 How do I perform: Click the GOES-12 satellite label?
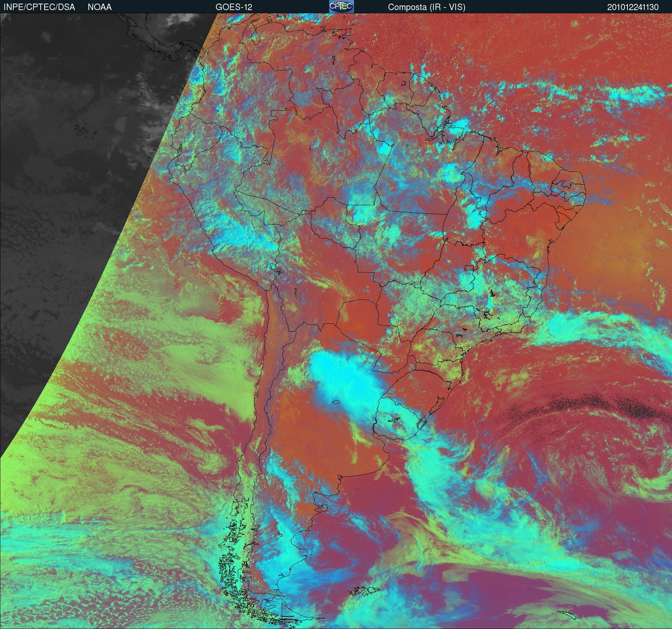(234, 7)
